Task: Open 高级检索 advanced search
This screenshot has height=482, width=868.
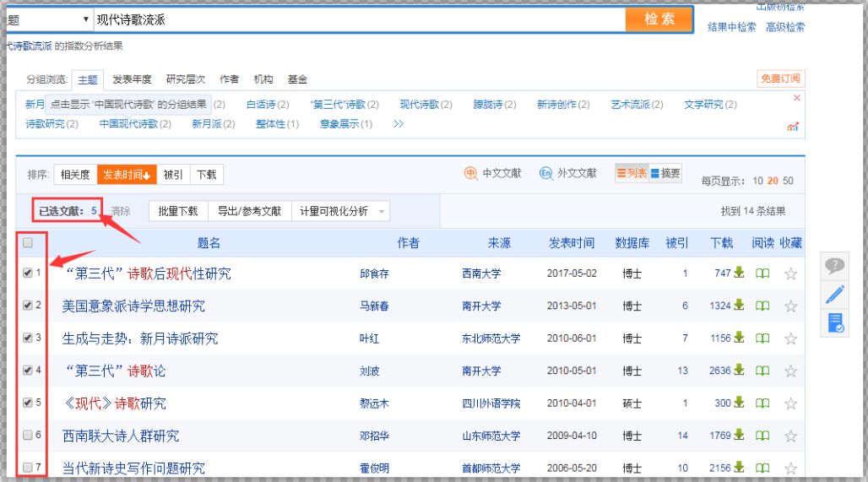Action: [785, 27]
